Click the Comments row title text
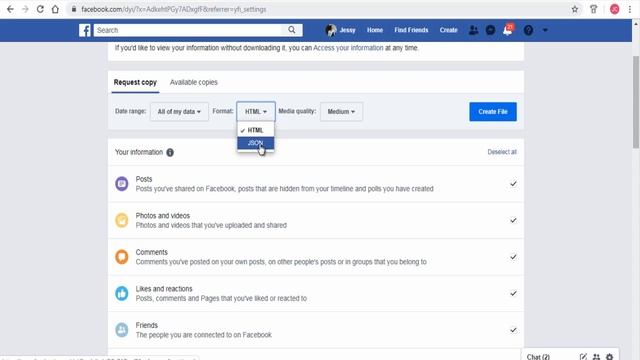 point(151,252)
